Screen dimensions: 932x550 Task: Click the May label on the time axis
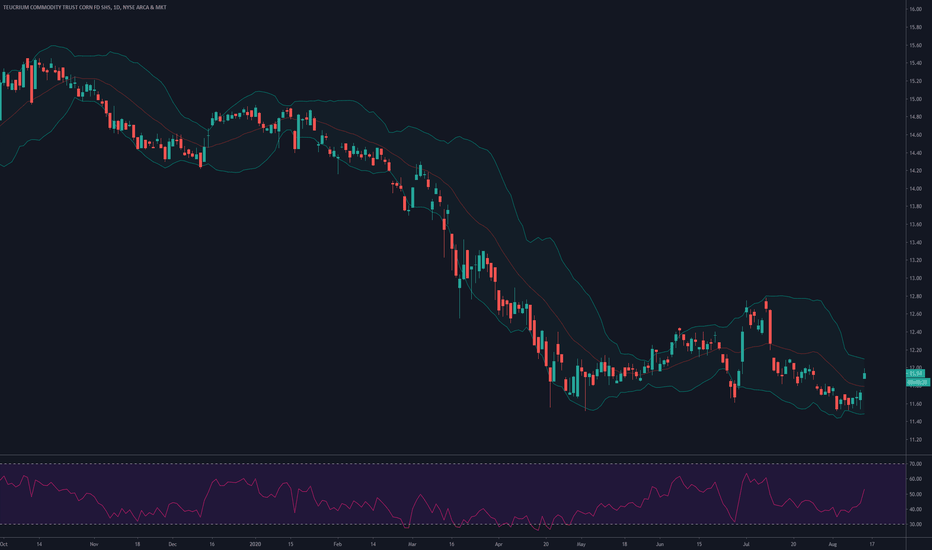(x=581, y=544)
